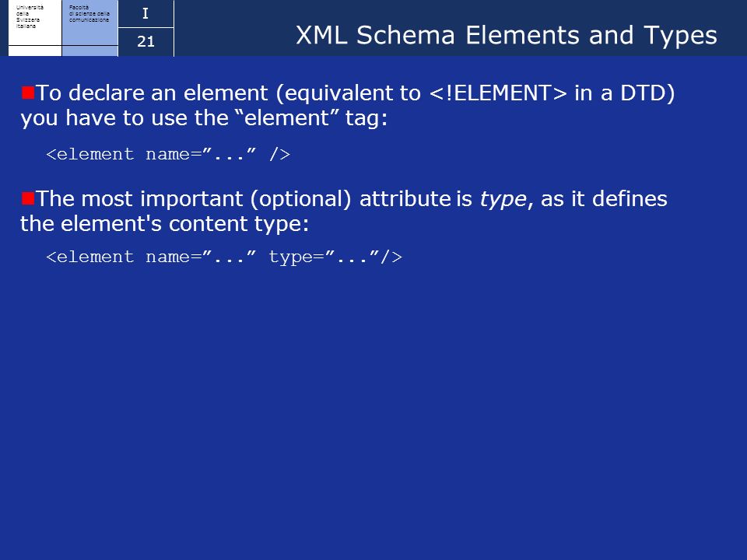Viewport: 747px width, 560px height.
Task: Click the quoted word "element" before "tag:"
Action: point(287,117)
